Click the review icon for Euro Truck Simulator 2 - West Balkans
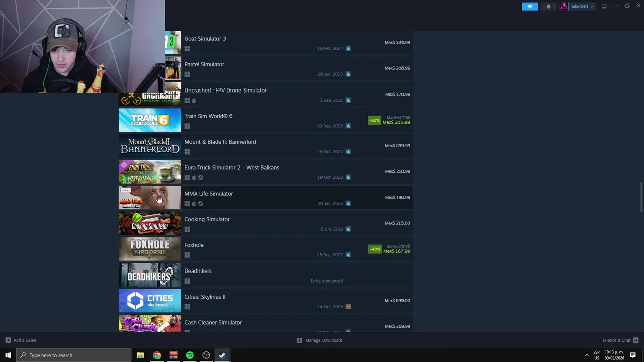 click(x=348, y=177)
